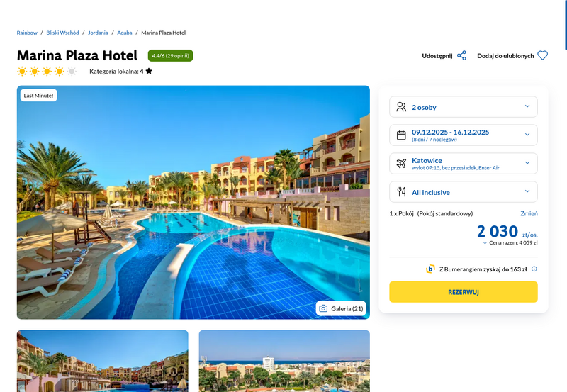Image resolution: width=567 pixels, height=392 pixels.
Task: Click the orange Bumerang logo icon
Action: pos(430,269)
